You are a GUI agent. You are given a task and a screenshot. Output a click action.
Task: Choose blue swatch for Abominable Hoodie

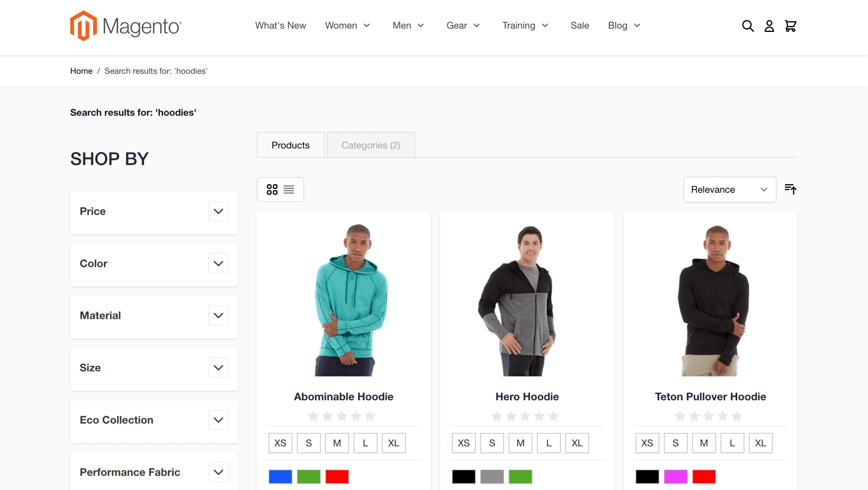pos(280,477)
